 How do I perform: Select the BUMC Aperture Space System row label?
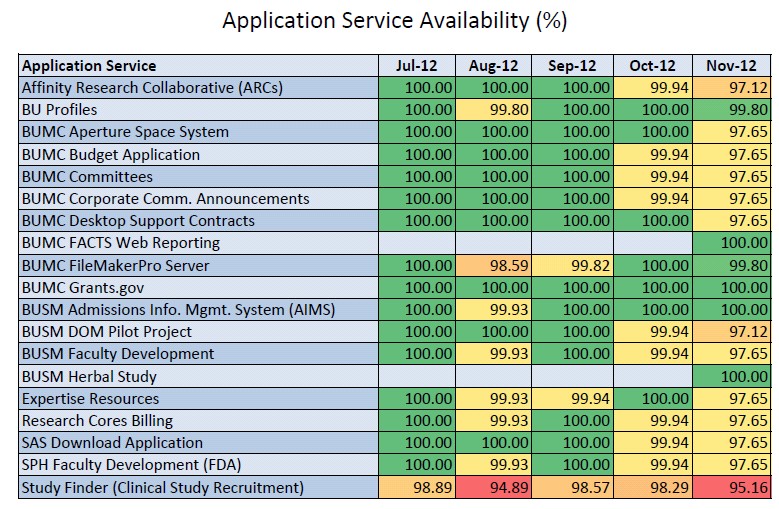pyautogui.click(x=199, y=132)
